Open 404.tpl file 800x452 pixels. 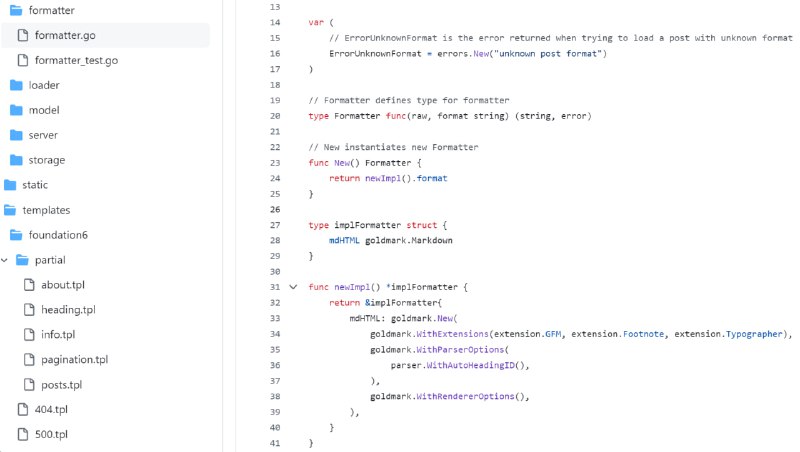tap(51, 410)
